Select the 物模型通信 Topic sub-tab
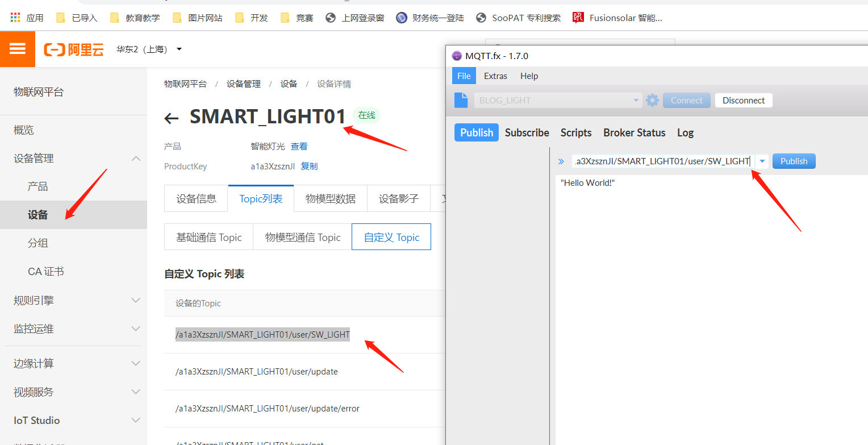 [303, 237]
